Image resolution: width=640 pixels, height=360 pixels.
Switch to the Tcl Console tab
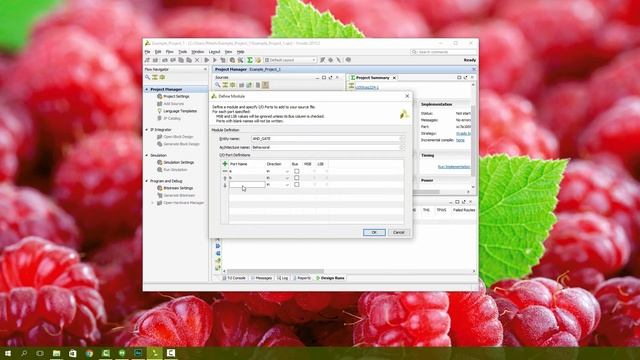(234, 278)
